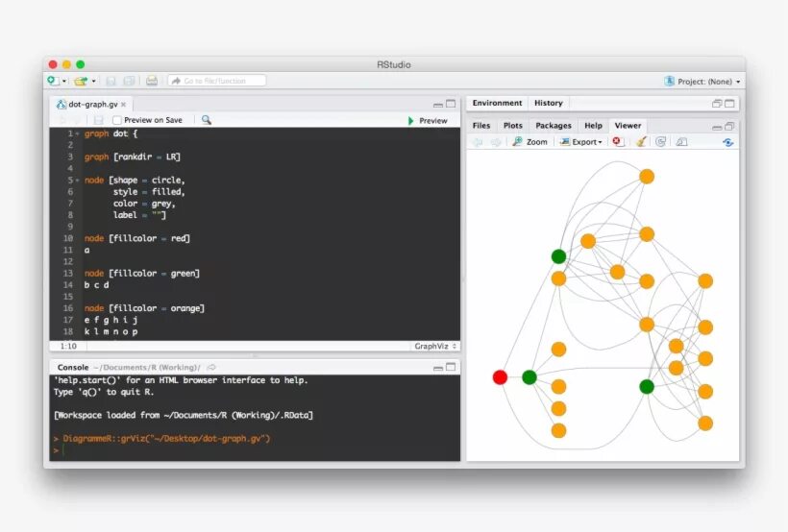Viewport: 788px width, 532px height.
Task: Open the Project: (None) menu
Action: (708, 82)
